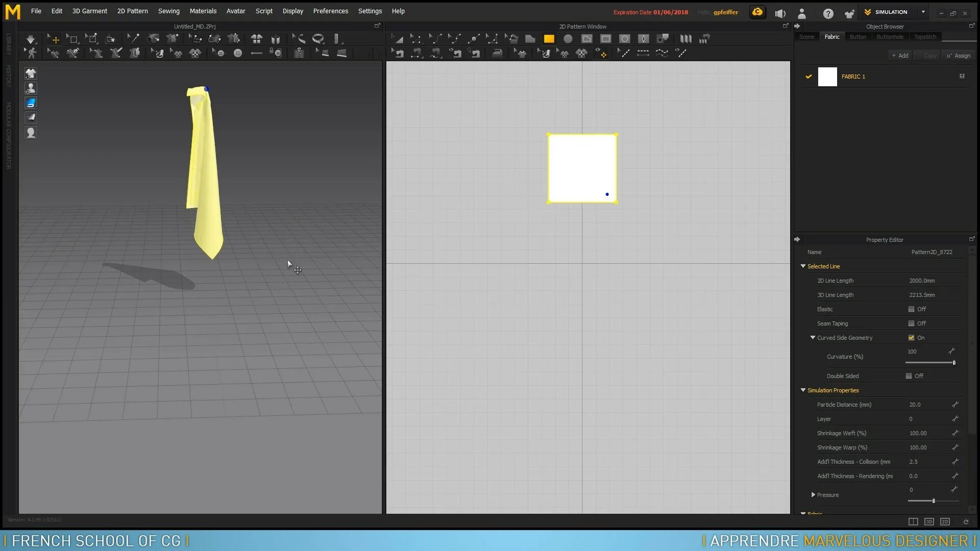Enable the Elastic checkbox
Image resolution: width=980 pixels, height=551 pixels.
(x=911, y=309)
